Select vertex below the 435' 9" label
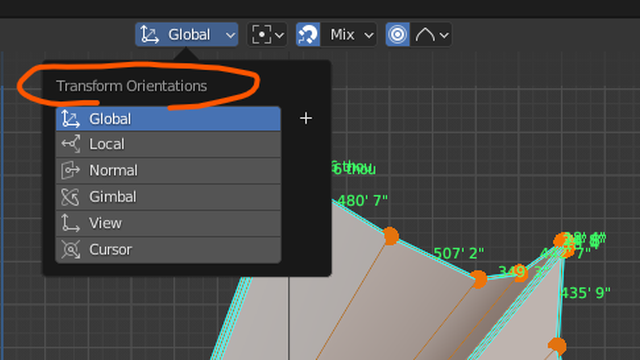Viewport: 640px width, 360px height. point(557,346)
